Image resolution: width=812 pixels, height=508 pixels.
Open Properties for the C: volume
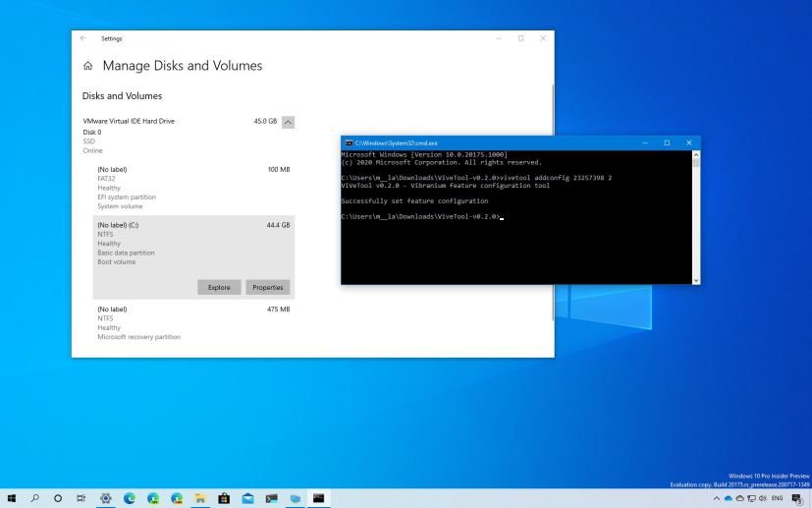click(x=268, y=287)
